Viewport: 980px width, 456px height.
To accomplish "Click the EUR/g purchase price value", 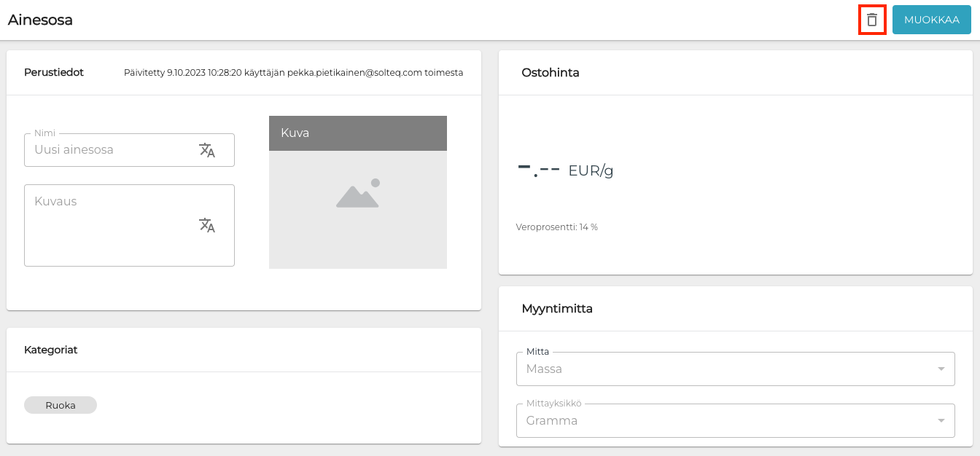I will [x=565, y=170].
